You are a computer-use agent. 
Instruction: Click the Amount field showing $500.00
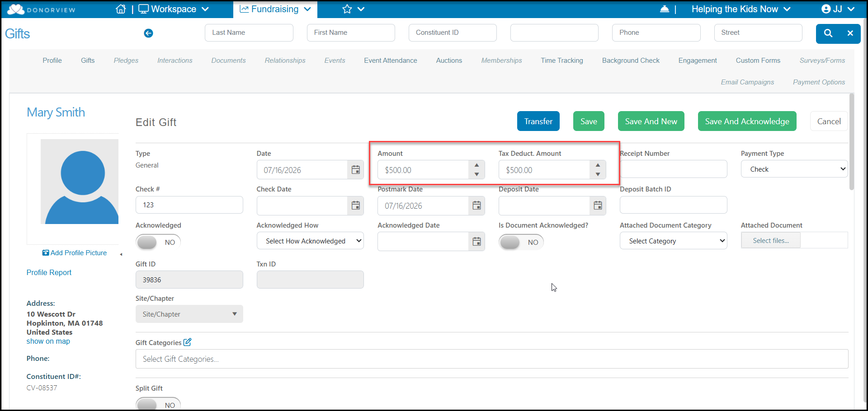424,170
